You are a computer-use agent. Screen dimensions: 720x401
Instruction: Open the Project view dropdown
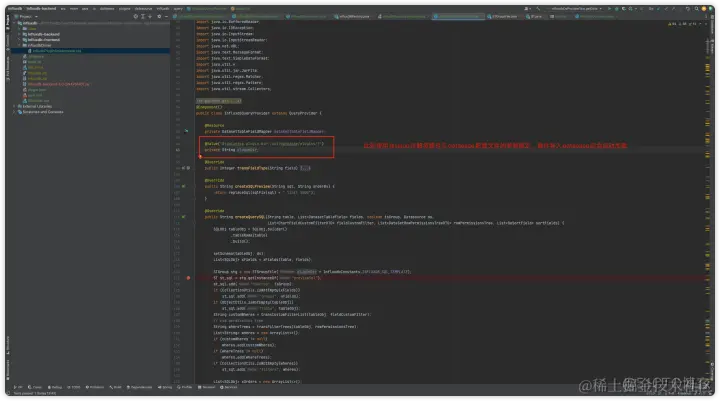(27, 17)
